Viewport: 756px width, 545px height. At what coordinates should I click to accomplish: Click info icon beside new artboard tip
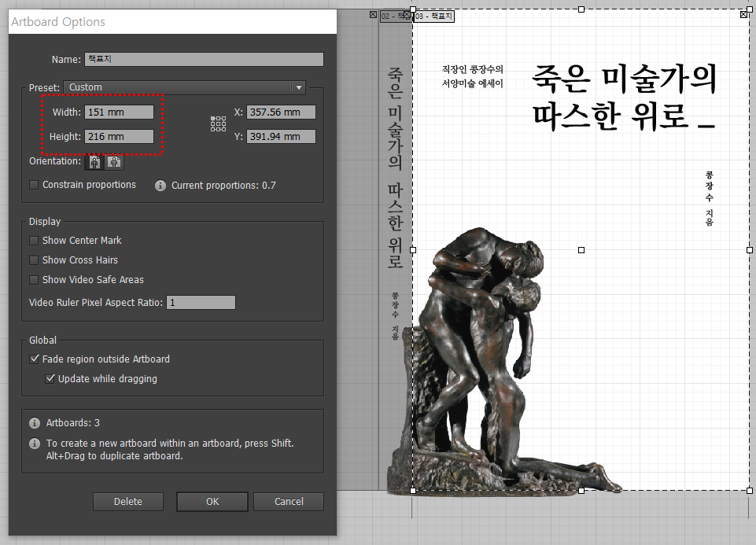point(35,444)
